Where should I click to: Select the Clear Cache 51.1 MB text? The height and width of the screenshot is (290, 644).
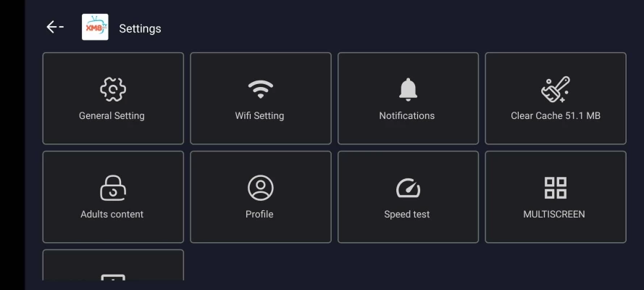click(x=556, y=116)
